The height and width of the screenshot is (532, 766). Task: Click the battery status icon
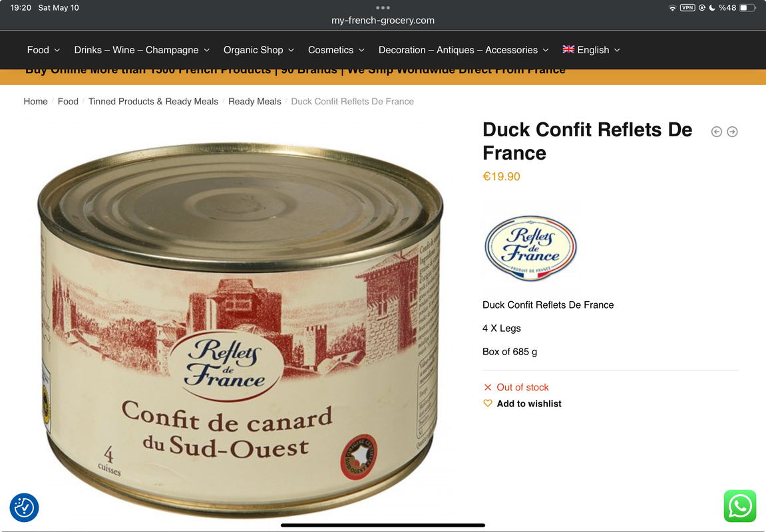(747, 7)
